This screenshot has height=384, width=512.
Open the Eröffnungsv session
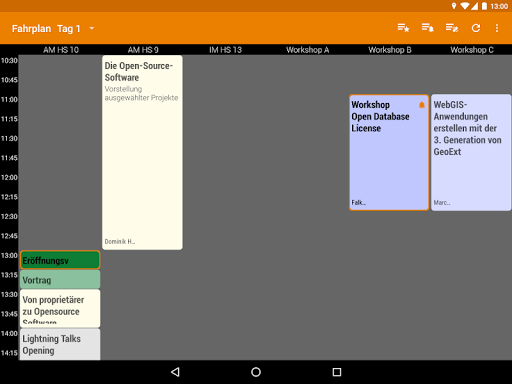(60, 260)
